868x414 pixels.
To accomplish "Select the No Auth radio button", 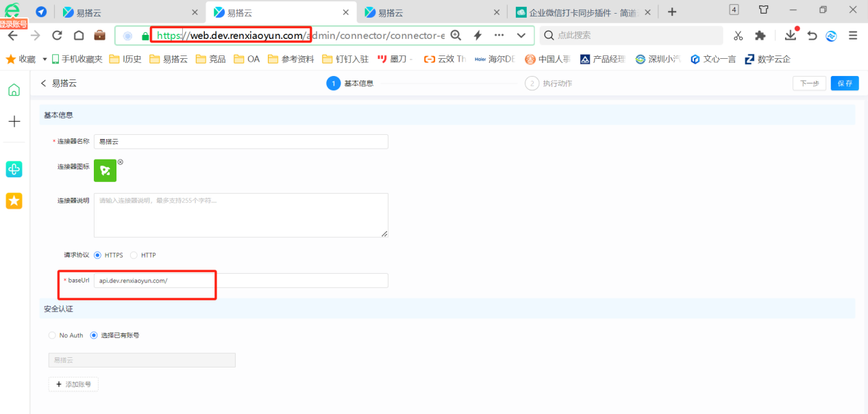I will tap(52, 335).
